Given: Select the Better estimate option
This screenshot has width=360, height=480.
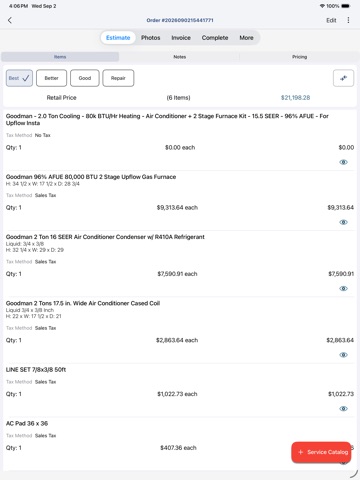Looking at the screenshot, I should (x=51, y=78).
